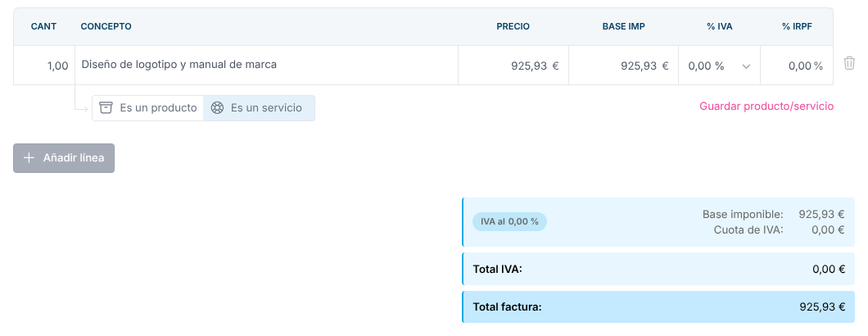Viewport: 868px width, 336px height.
Task: Click the PRECIO column header
Action: tap(513, 26)
